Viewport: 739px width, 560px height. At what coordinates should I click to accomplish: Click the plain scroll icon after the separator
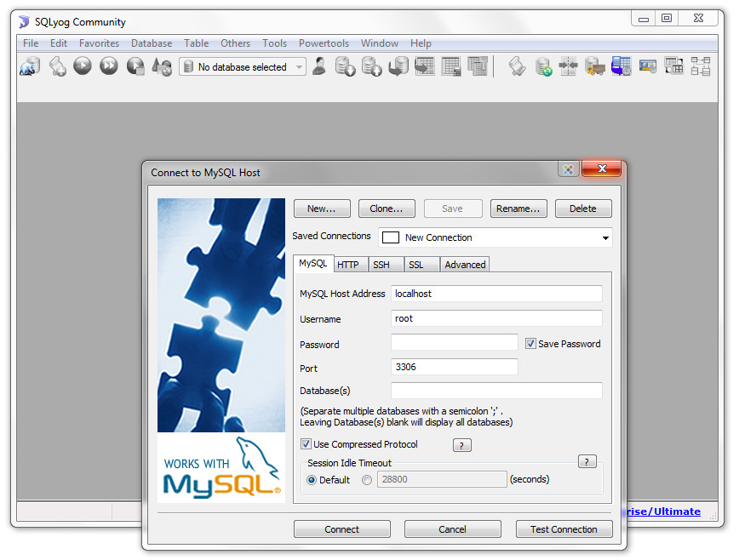(x=517, y=66)
